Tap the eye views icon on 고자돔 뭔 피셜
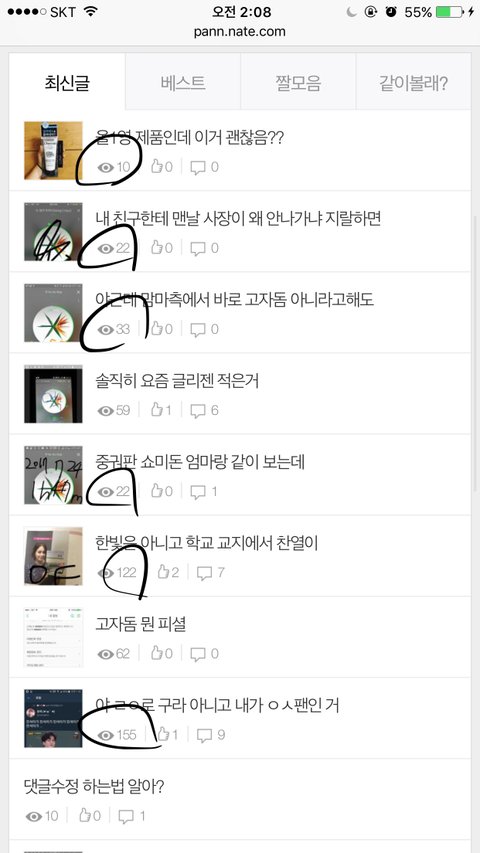The image size is (480, 853). pos(106,654)
